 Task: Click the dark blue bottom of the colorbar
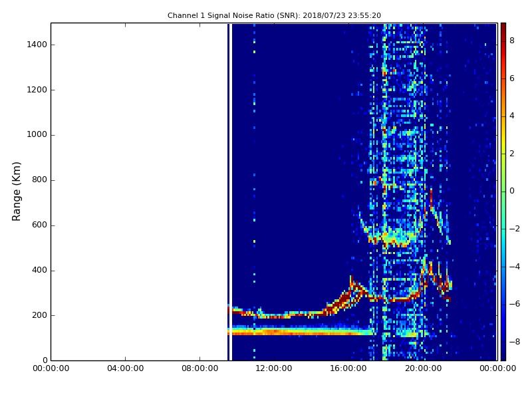click(x=503, y=353)
